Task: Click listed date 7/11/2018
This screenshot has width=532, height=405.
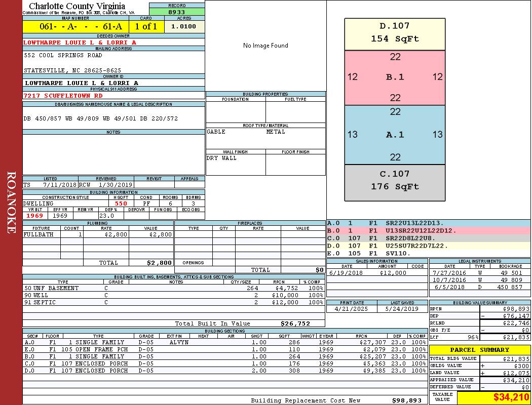Action: click(59, 185)
